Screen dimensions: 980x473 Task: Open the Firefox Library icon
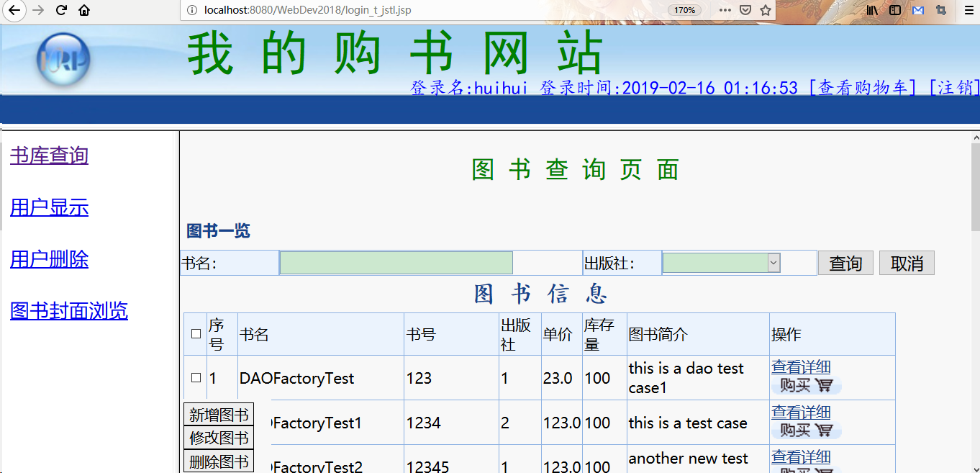point(872,10)
